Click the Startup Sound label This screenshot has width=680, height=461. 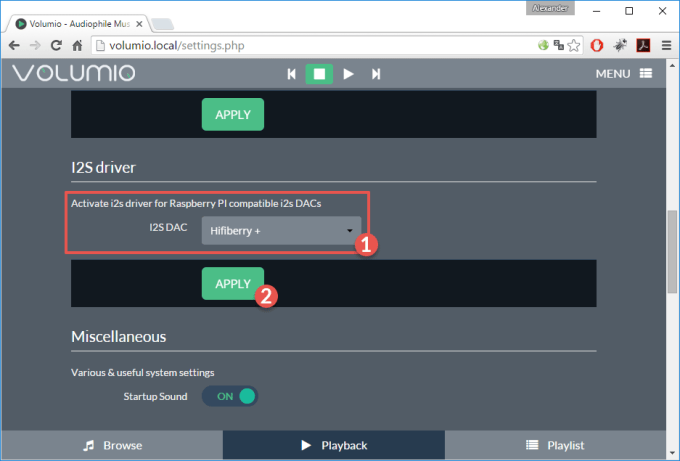tap(155, 396)
